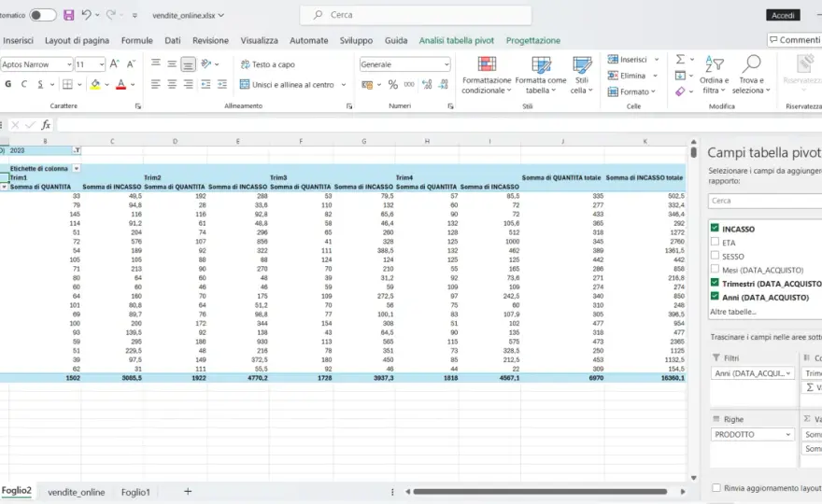The image size is (822, 504).
Task: Open the Dati ribbon tab
Action: click(173, 40)
